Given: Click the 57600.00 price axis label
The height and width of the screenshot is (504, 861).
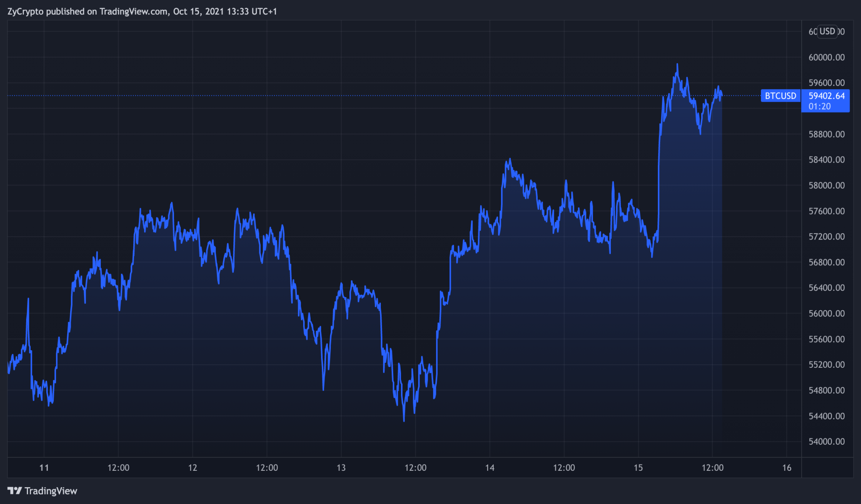Looking at the screenshot, I should [827, 211].
